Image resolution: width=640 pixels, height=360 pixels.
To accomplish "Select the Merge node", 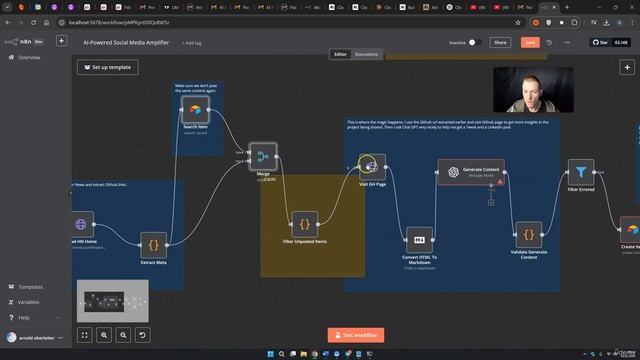I will pos(263,157).
